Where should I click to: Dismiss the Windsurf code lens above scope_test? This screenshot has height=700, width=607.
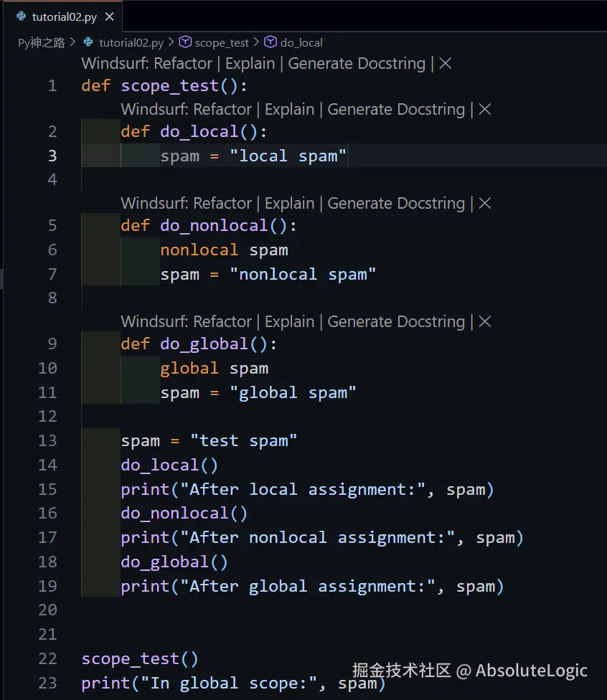point(445,63)
